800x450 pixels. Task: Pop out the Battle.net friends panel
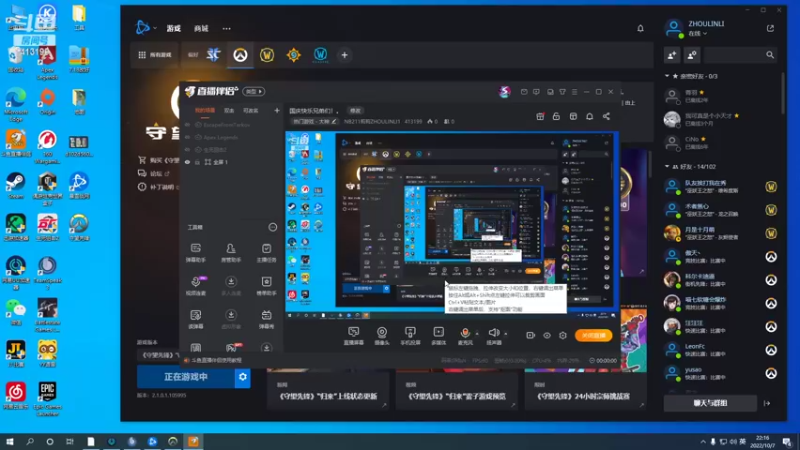pyautogui.click(x=770, y=28)
